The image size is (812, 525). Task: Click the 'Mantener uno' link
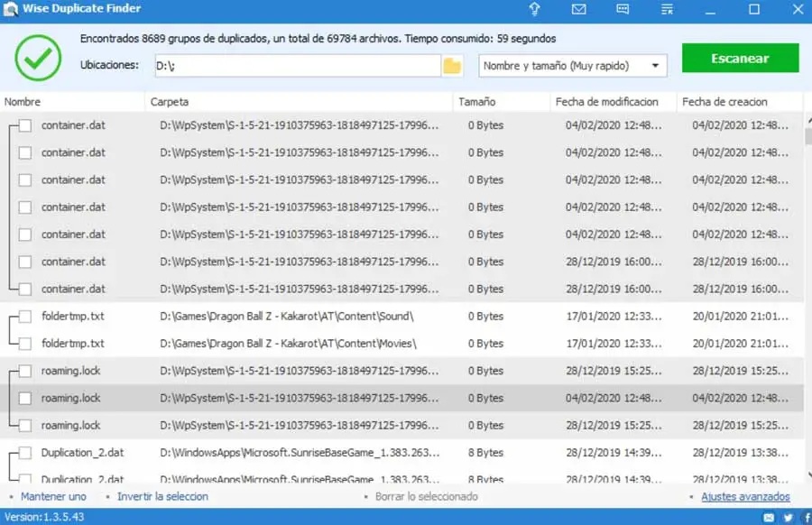tap(53, 496)
